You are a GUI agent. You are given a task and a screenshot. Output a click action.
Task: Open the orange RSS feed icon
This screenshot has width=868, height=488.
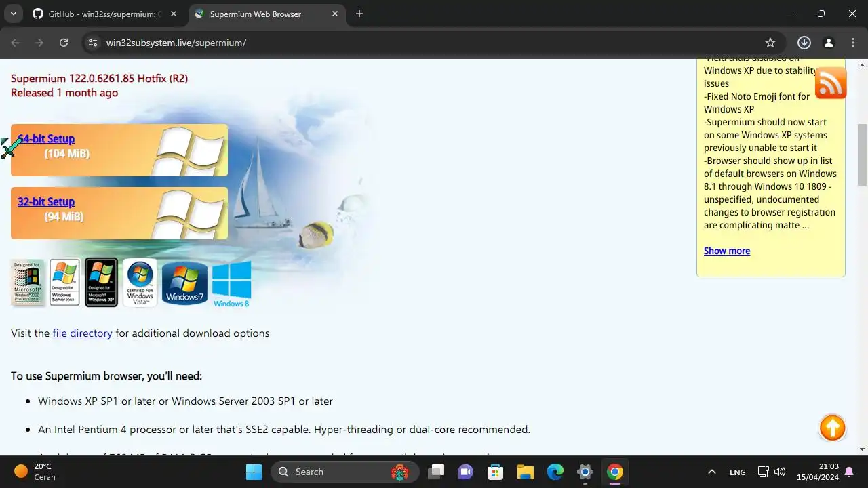pyautogui.click(x=831, y=83)
